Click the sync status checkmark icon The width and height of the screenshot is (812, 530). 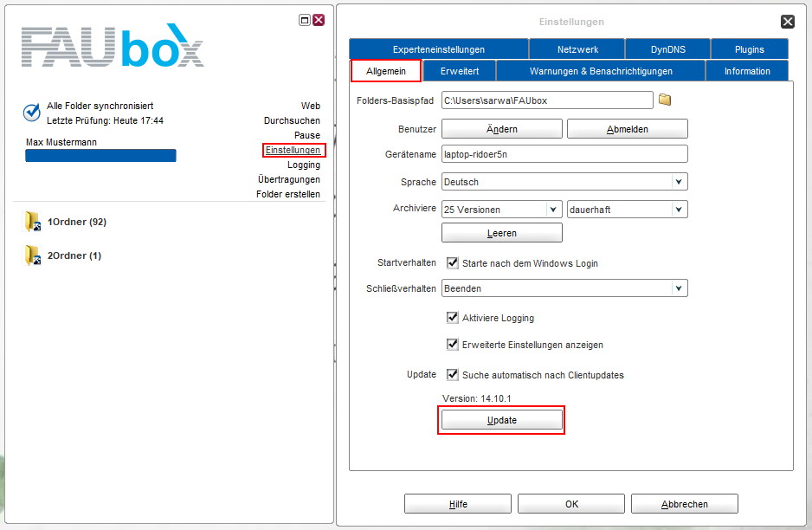click(x=31, y=112)
